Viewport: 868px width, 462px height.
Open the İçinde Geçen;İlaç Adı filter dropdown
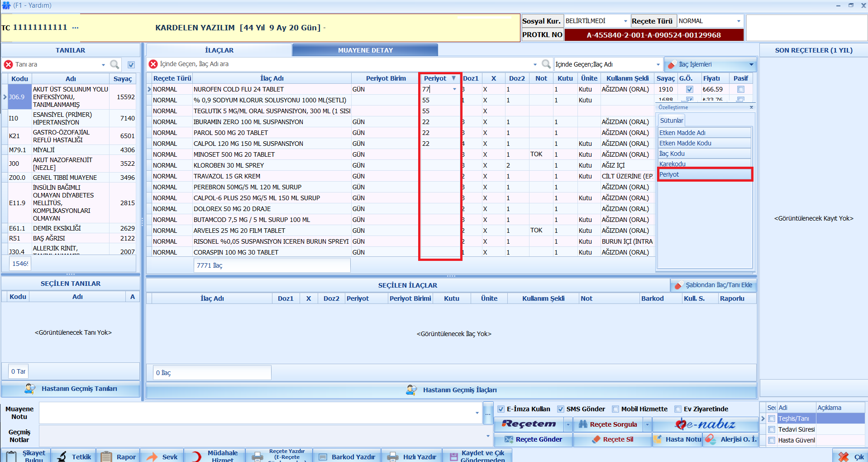click(x=658, y=64)
